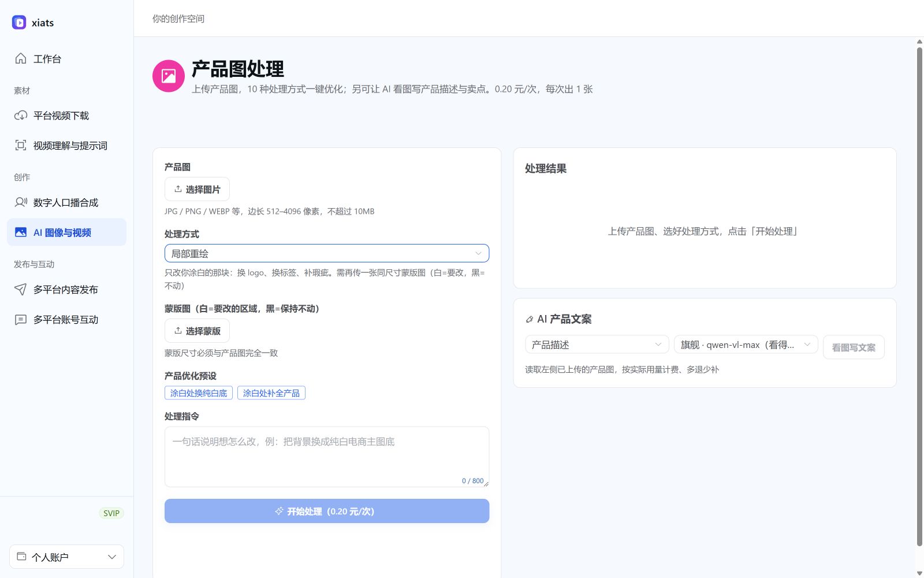Click the scrollbar down arrow
Viewport: 924px width, 578px height.
pyautogui.click(x=919, y=573)
